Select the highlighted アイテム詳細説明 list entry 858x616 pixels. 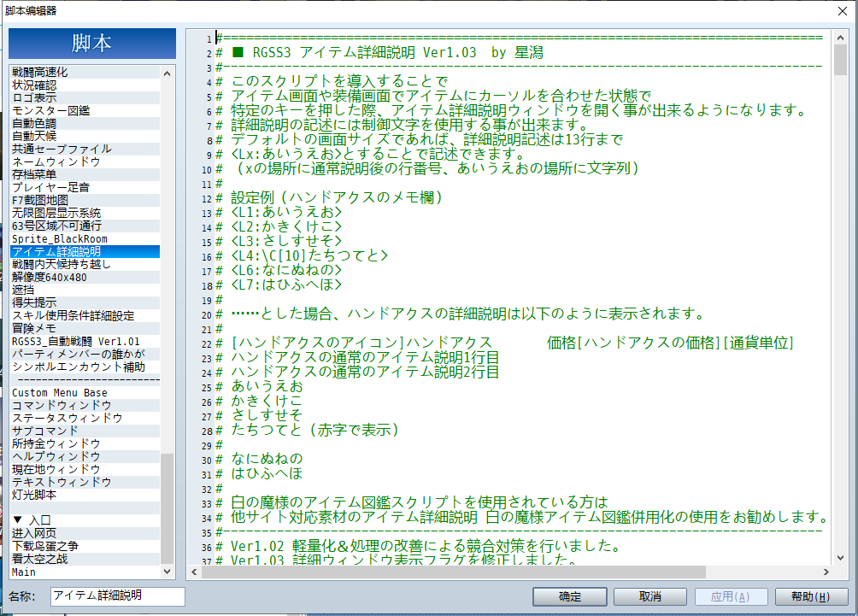(x=85, y=252)
